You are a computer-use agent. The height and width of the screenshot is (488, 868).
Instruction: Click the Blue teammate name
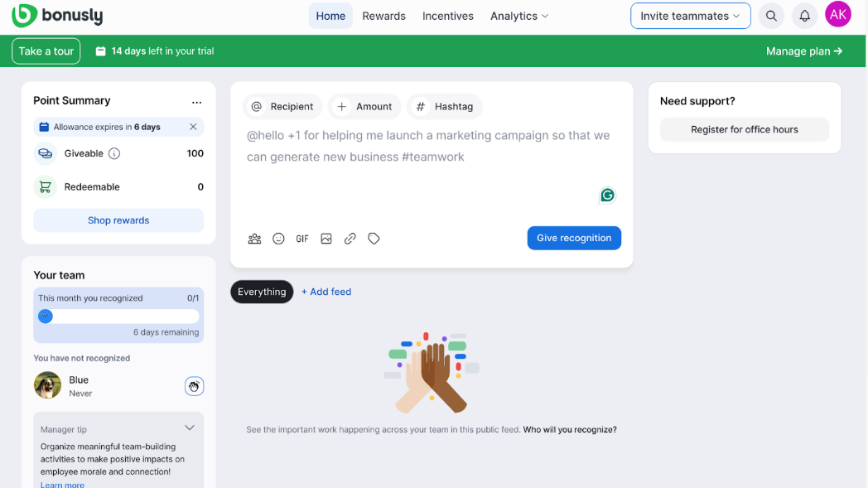tap(79, 380)
